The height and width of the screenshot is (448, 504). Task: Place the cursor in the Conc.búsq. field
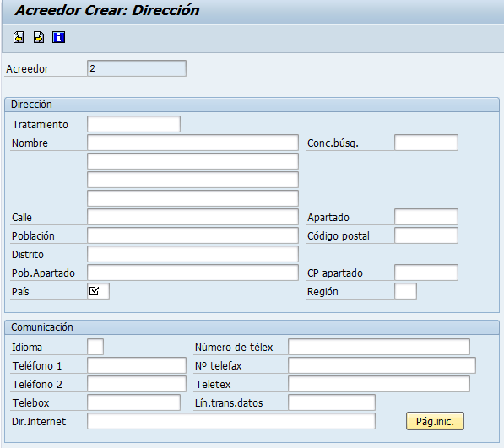click(426, 143)
